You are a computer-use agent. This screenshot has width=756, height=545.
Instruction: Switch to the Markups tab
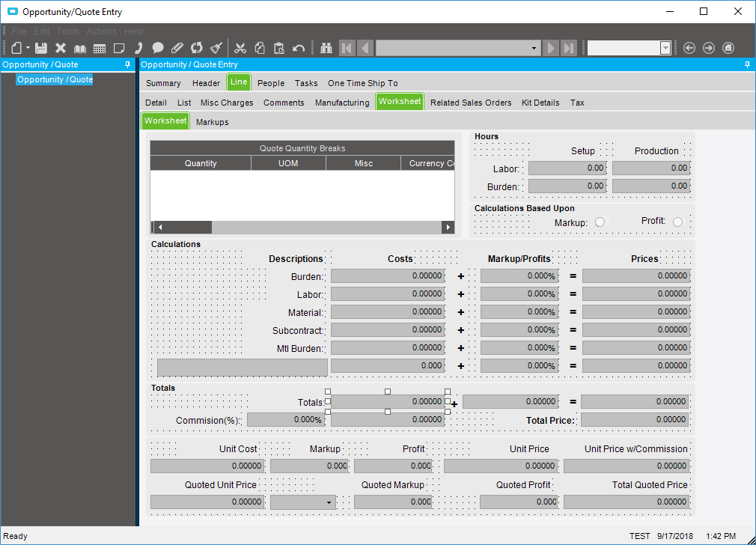(x=212, y=122)
